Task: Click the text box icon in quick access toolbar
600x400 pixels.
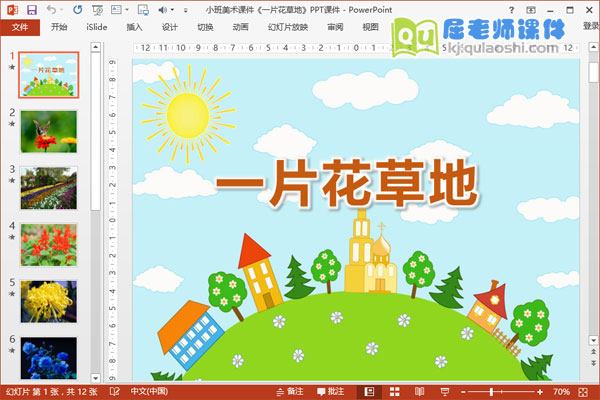Action: tap(116, 10)
